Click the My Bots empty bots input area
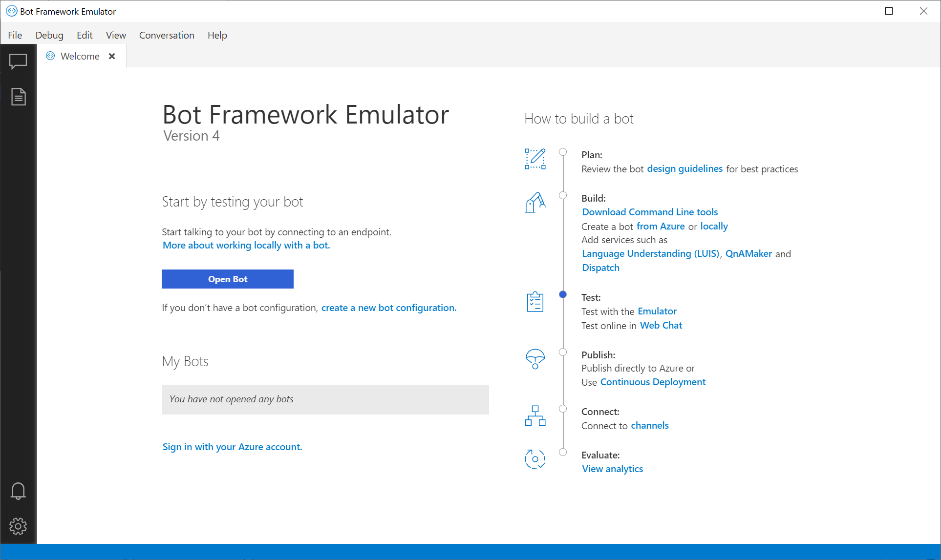 [325, 399]
